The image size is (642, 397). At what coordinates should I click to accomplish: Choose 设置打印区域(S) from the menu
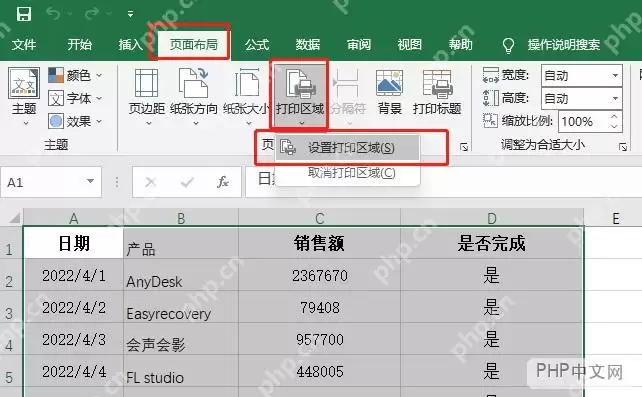[348, 148]
